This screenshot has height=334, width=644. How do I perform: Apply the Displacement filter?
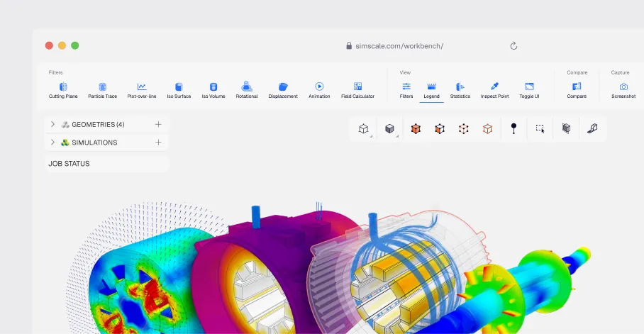pos(283,90)
